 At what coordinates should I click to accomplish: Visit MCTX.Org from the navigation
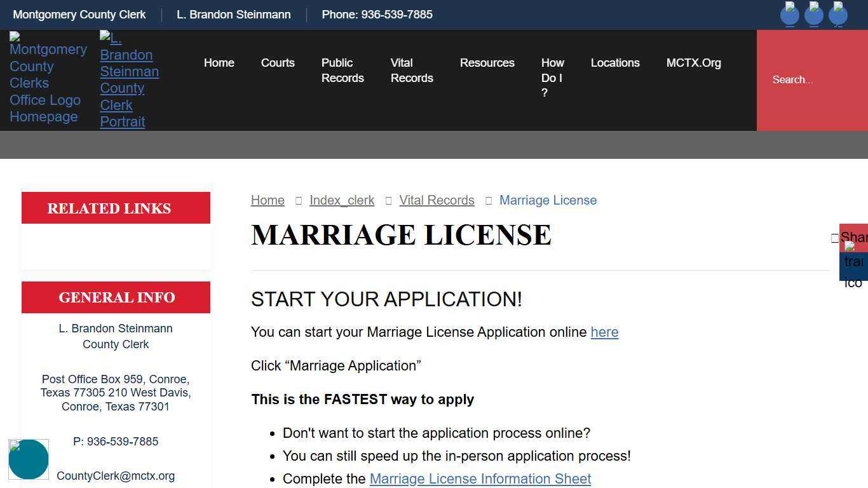coord(693,63)
